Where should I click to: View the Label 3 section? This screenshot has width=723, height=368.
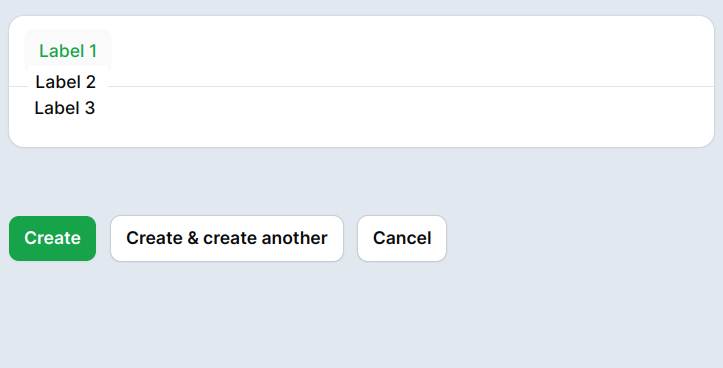point(65,108)
